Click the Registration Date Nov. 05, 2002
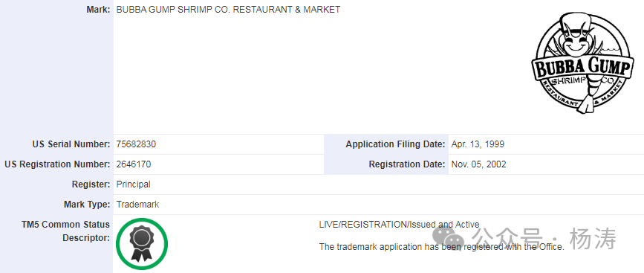Viewport: 644px width, 273px height. click(478, 164)
